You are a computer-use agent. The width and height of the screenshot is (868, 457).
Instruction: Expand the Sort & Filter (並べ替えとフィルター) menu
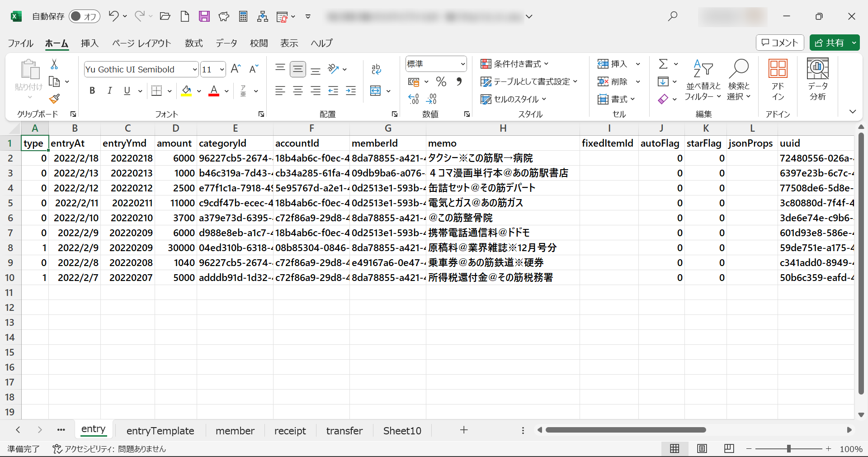(x=703, y=80)
